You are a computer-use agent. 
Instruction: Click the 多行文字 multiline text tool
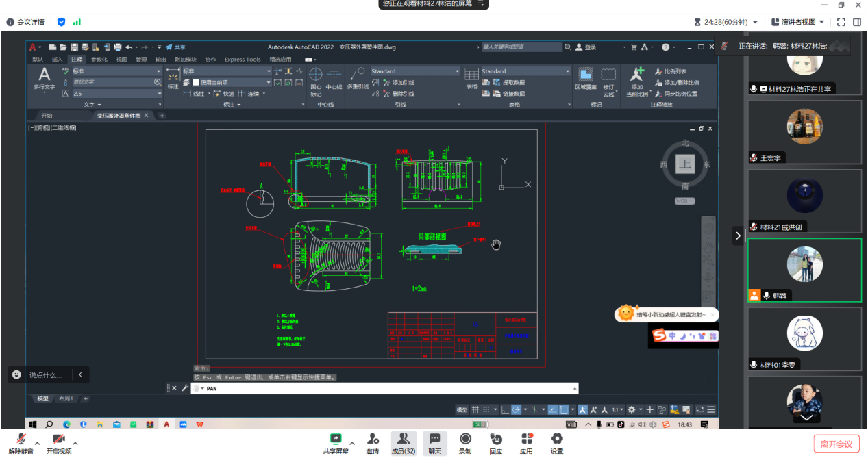pos(44,78)
